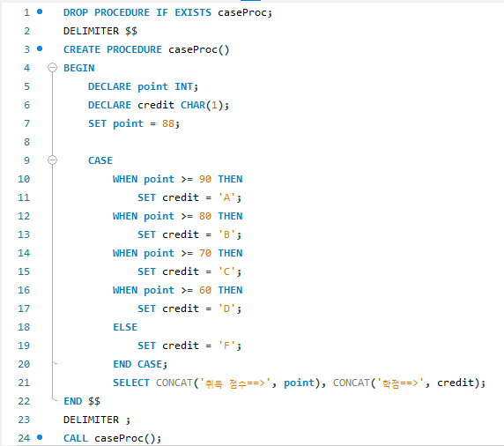504x446 pixels.
Task: Click the line number 7 in gutter
Action: click(27, 123)
